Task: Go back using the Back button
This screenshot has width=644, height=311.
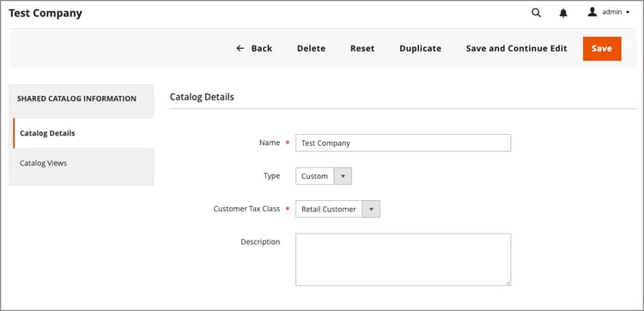Action: pyautogui.click(x=254, y=48)
